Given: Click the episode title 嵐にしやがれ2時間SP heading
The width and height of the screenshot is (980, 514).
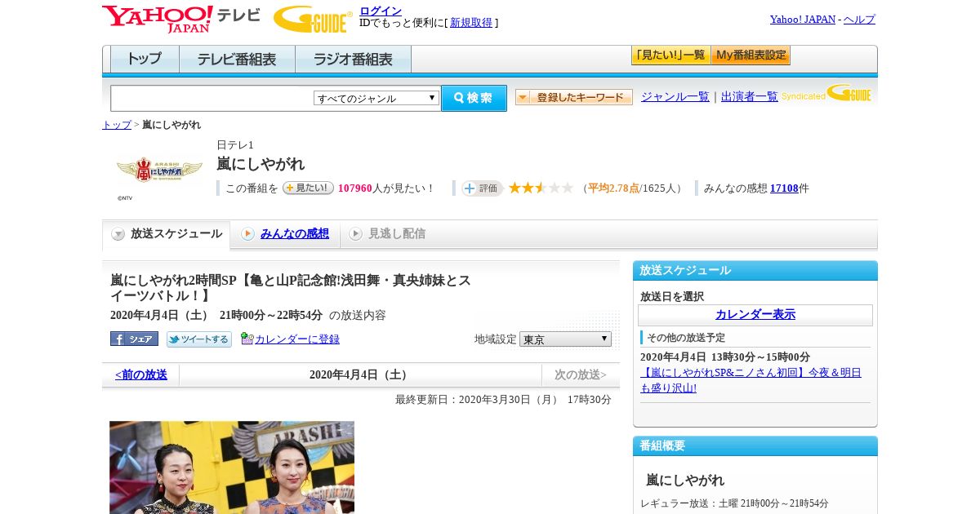Looking at the screenshot, I should (291, 287).
